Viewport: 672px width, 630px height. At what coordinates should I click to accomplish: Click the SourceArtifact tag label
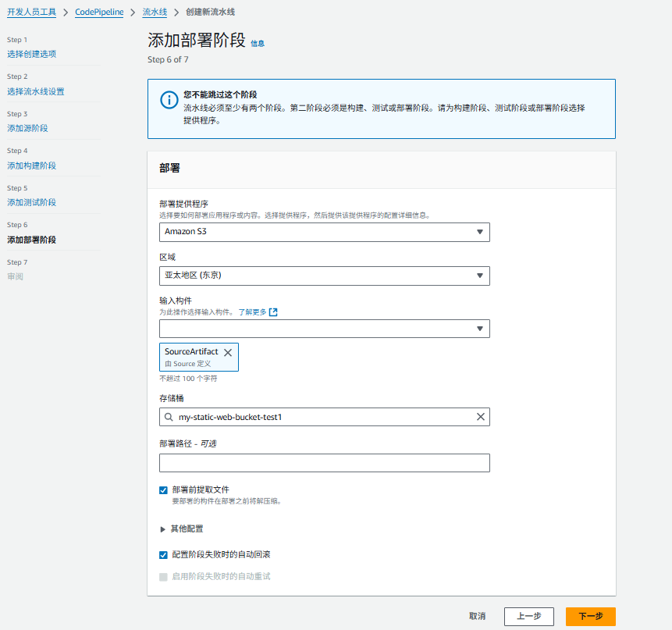191,352
